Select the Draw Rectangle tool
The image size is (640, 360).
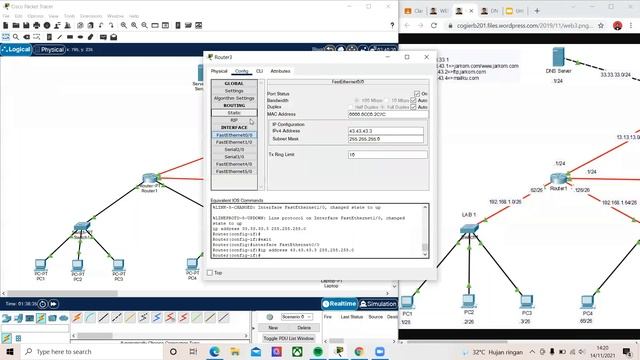(70, 37)
